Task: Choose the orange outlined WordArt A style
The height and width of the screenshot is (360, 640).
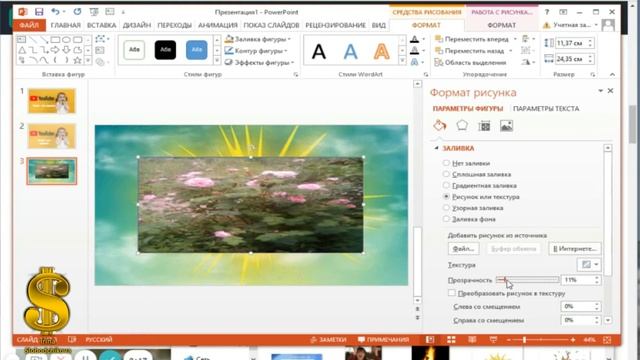Action: tap(381, 52)
